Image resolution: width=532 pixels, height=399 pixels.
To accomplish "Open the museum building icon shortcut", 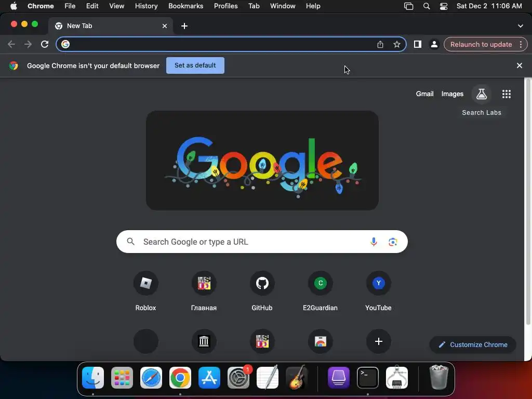I will point(204,341).
